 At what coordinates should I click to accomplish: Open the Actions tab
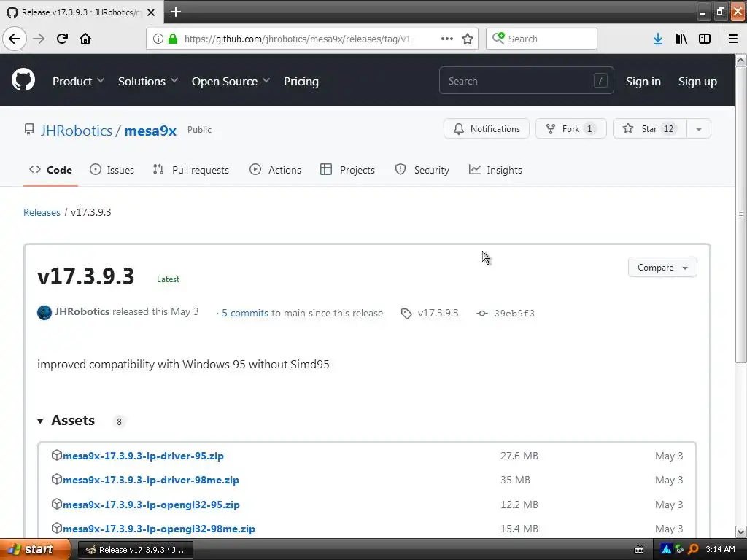point(275,170)
